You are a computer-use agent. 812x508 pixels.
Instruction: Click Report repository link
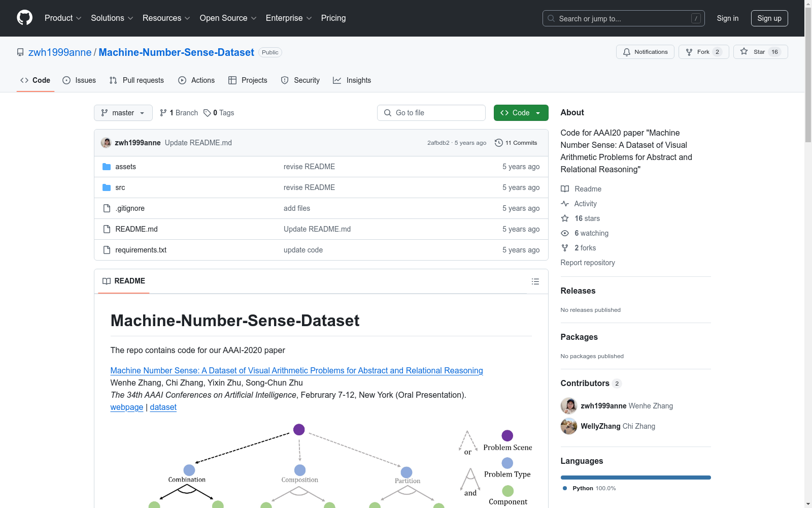pos(588,263)
